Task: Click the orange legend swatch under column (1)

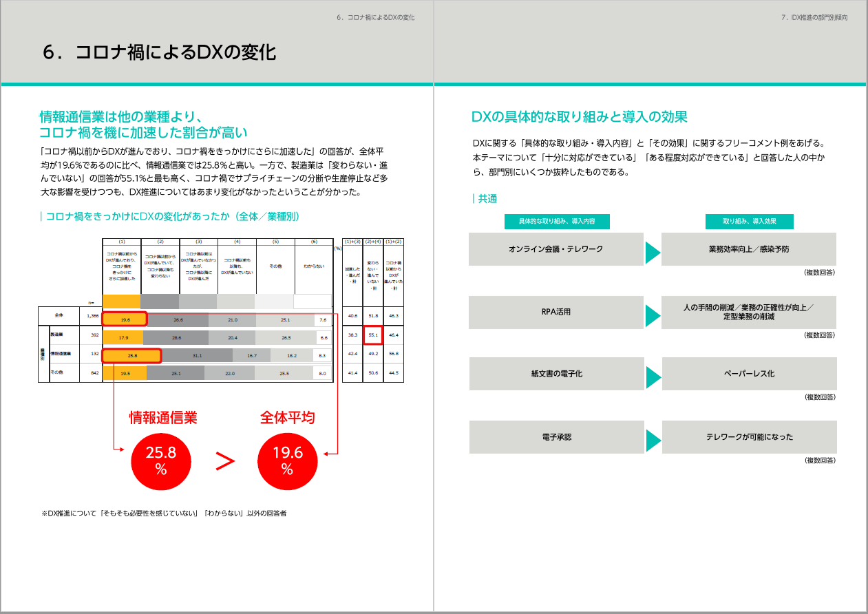Action: [121, 301]
